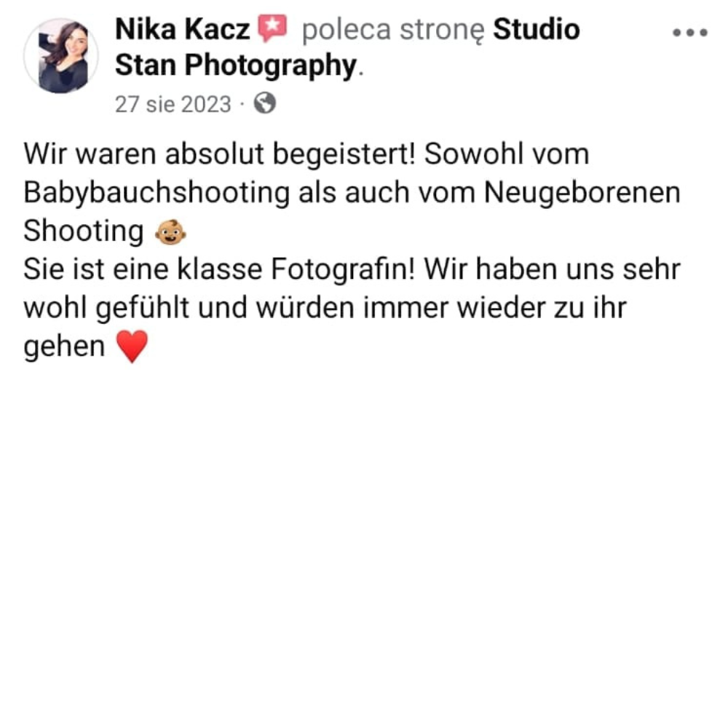Open Nika Kacz's profile picture

[x=61, y=56]
